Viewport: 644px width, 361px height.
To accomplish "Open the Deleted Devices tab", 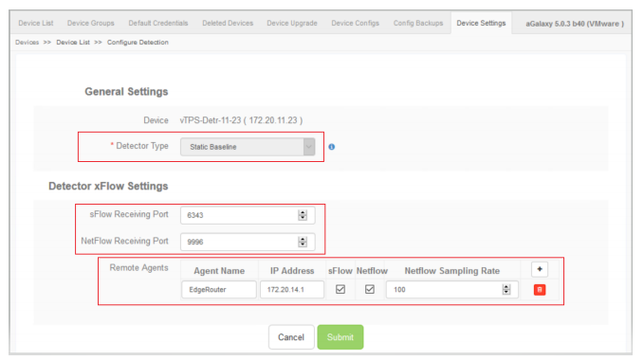I will [x=228, y=23].
